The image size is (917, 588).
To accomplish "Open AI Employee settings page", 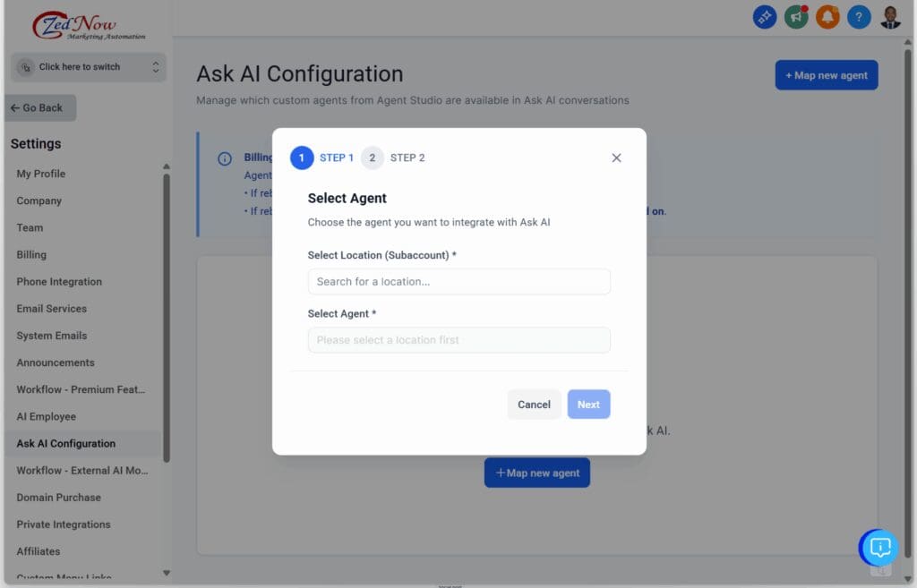I will 47,416.
